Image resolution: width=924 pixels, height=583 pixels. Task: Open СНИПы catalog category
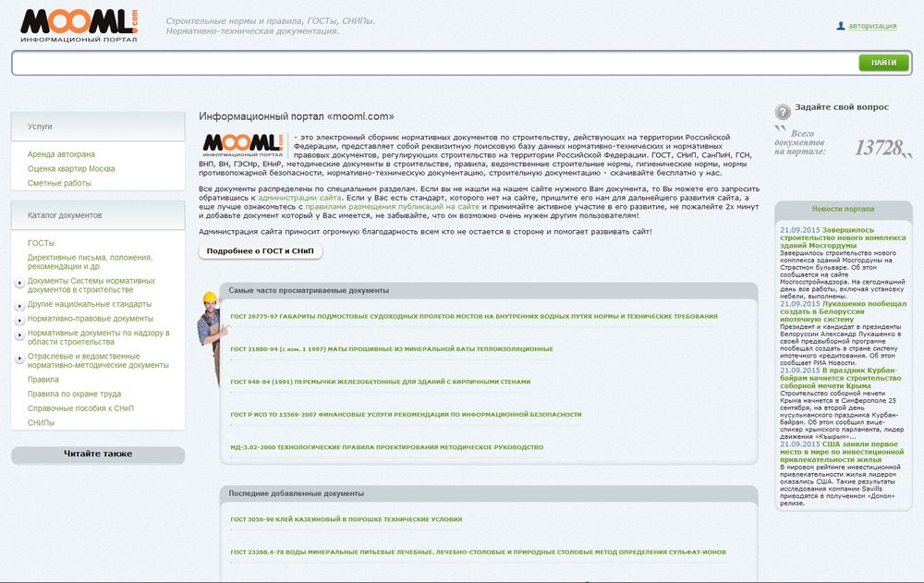41,422
